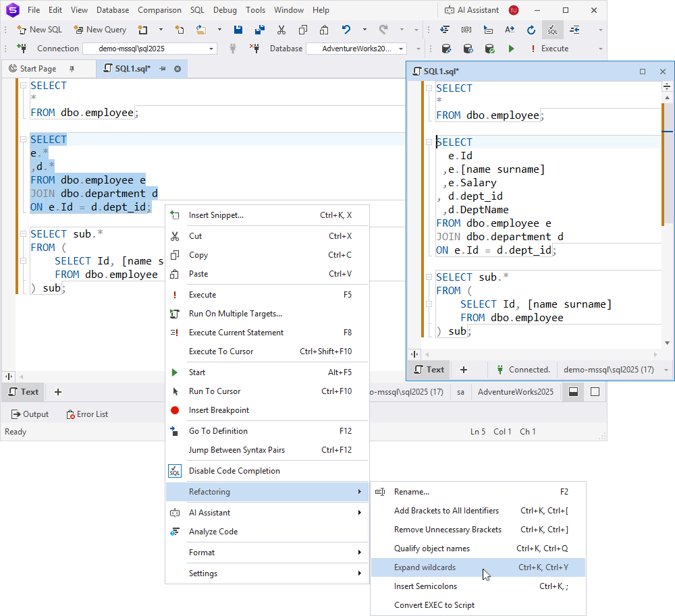Toggle the SQL code completion toolbar icon
This screenshot has height=616, width=675.
tap(552, 30)
